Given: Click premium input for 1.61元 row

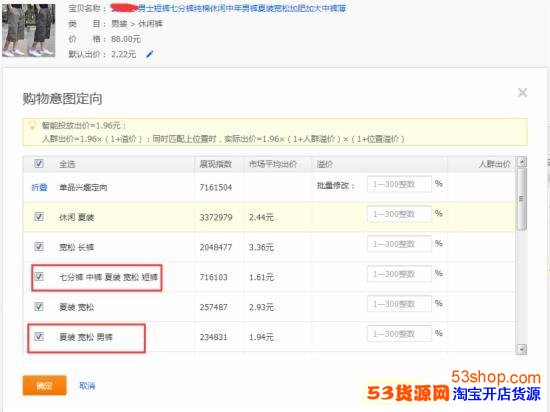Looking at the screenshot, I should tap(399, 274).
